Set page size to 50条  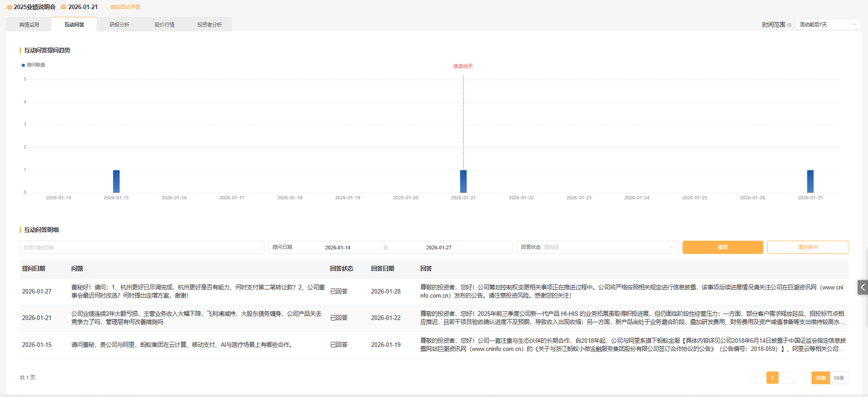pos(839,378)
